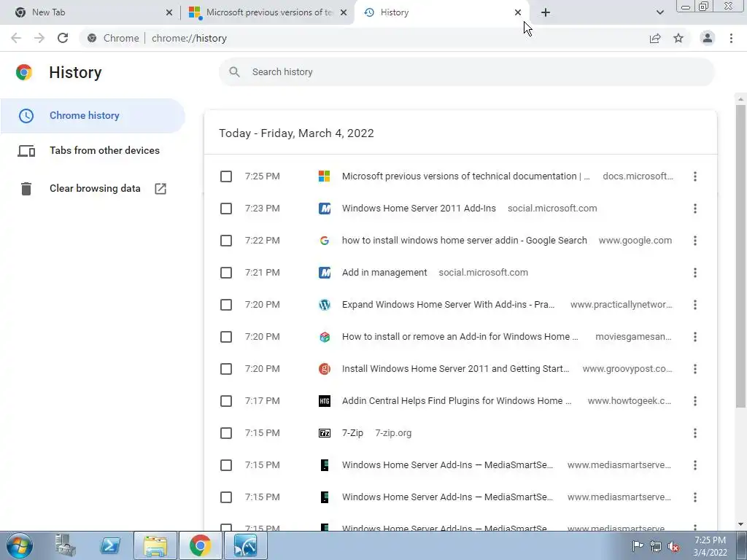Open Windows Explorer from taskbar
The height and width of the screenshot is (560, 747).
pos(155,545)
